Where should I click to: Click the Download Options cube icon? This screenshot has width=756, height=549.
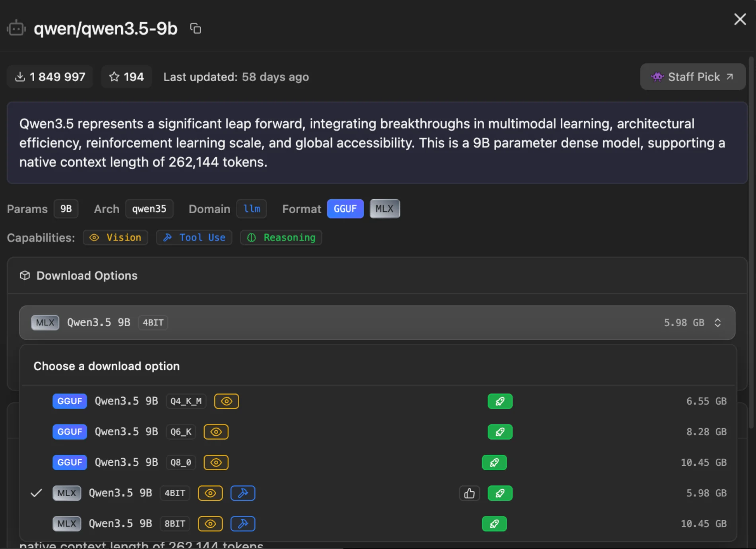click(25, 275)
